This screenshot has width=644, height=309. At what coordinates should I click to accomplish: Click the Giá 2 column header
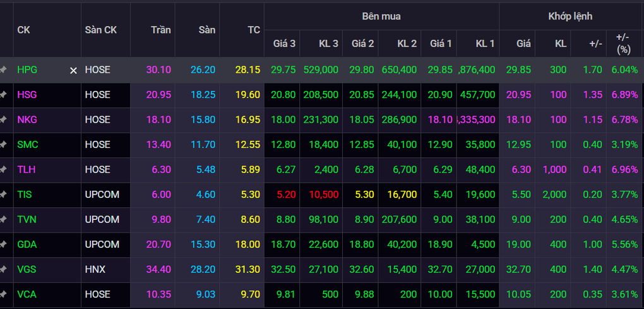362,43
